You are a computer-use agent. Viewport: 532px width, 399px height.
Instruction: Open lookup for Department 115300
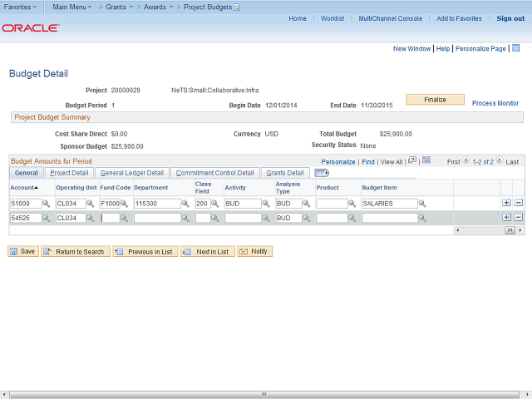[186, 204]
